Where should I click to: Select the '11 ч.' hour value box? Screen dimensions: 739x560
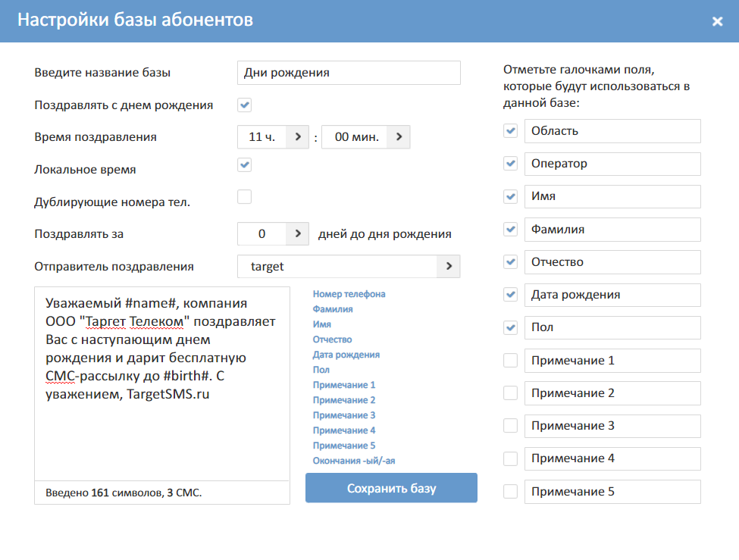[x=262, y=136]
